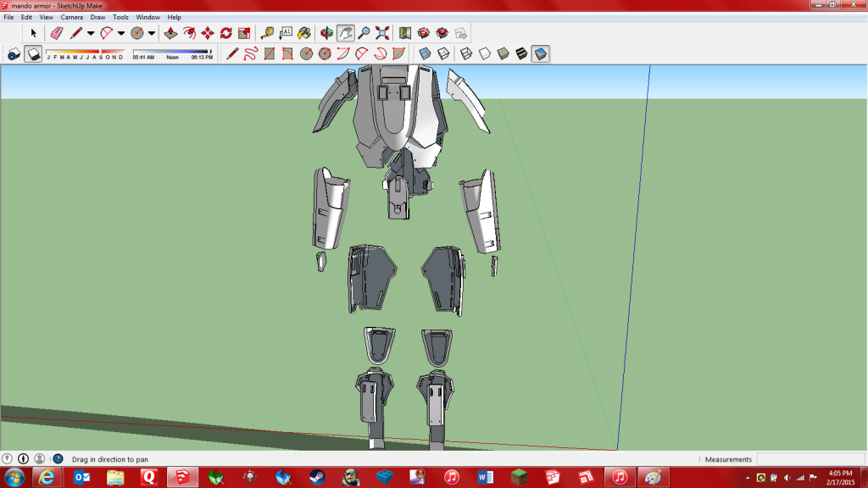Open the Edit menu

(26, 17)
